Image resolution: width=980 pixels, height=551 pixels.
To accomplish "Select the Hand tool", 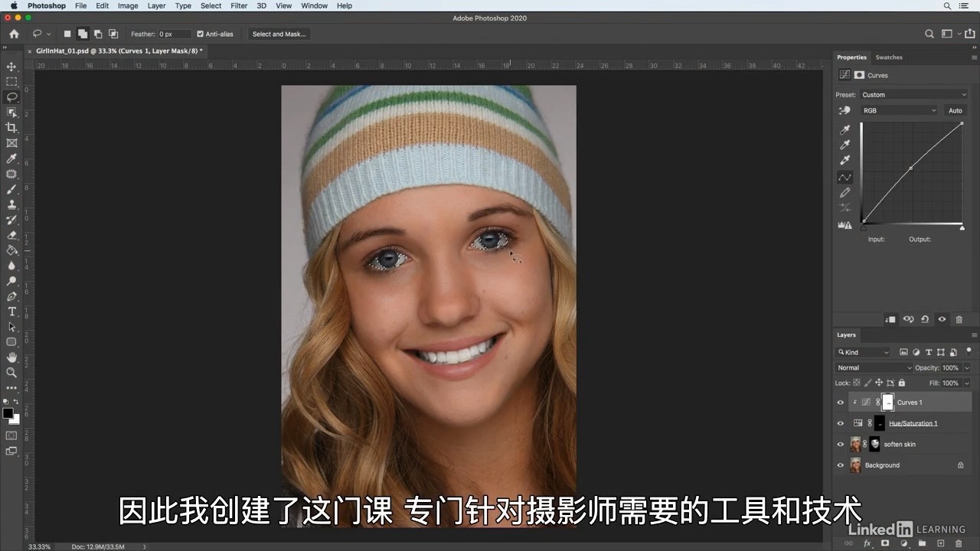I will coord(11,357).
